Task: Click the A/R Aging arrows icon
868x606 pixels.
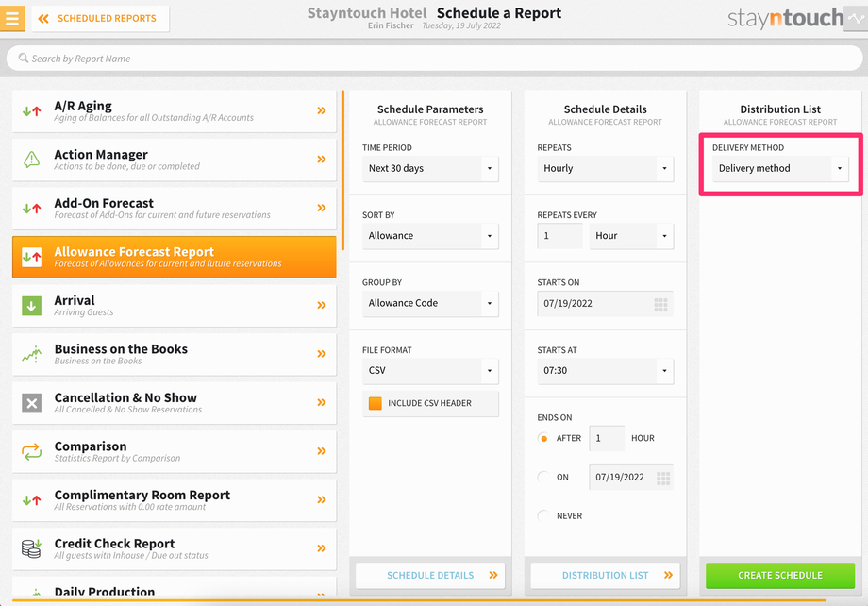Action: point(31,111)
